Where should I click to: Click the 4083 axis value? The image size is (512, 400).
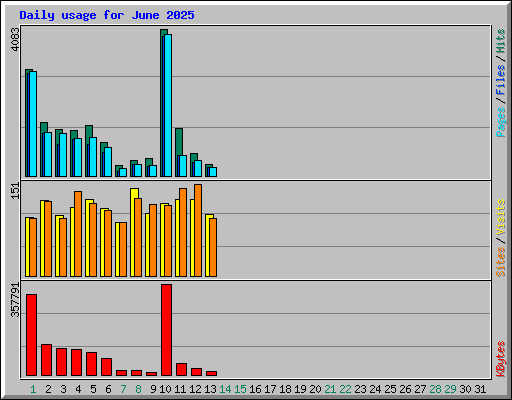pos(15,40)
